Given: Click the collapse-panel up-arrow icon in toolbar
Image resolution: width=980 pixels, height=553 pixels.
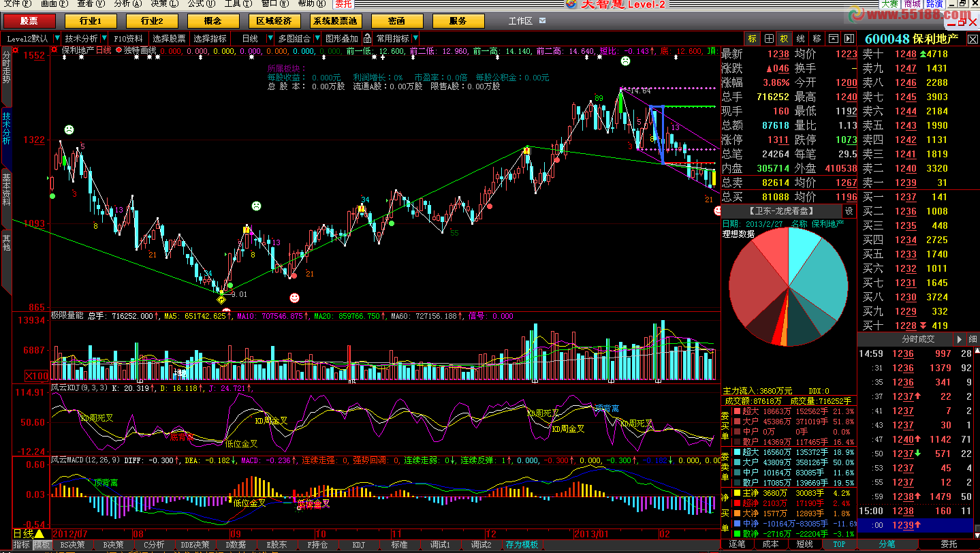Looking at the screenshot, I should [x=833, y=38].
